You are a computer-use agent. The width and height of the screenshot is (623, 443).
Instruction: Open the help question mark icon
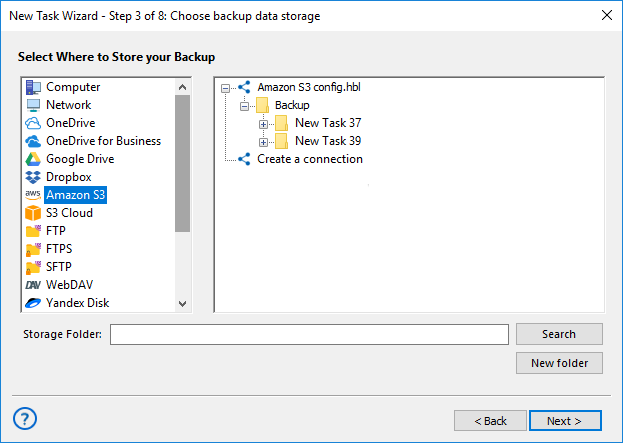(x=25, y=419)
